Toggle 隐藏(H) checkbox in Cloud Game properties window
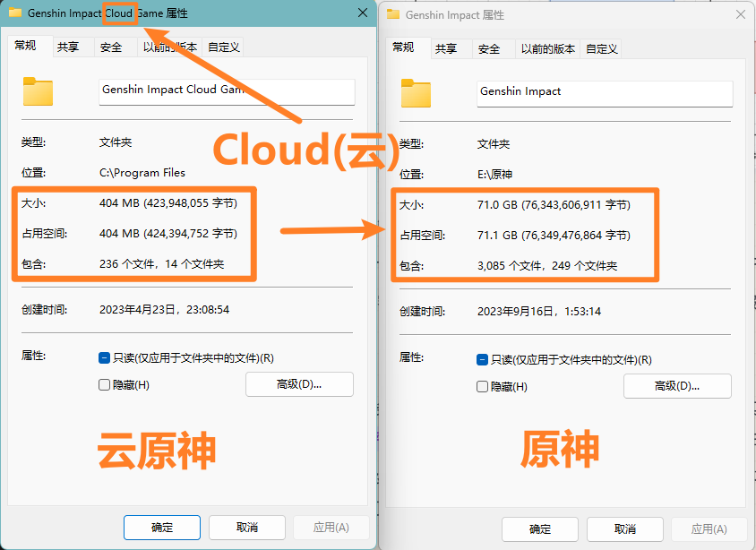 click(104, 384)
